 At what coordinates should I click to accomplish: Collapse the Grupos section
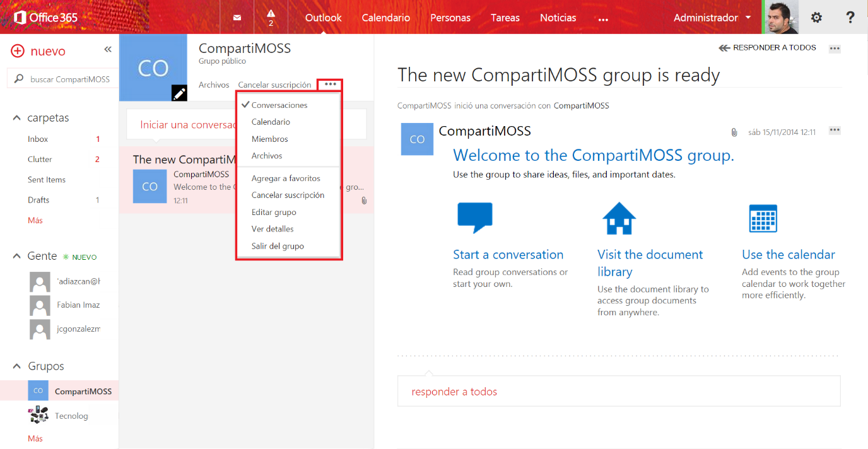(17, 366)
